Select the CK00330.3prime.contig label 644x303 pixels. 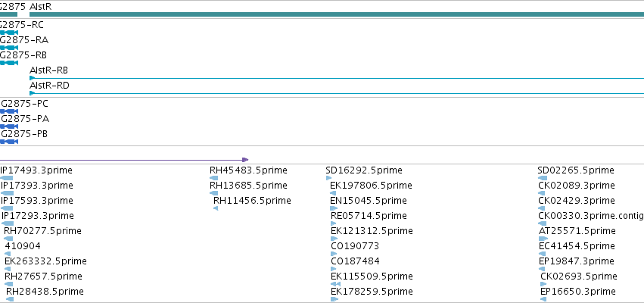(x=591, y=216)
